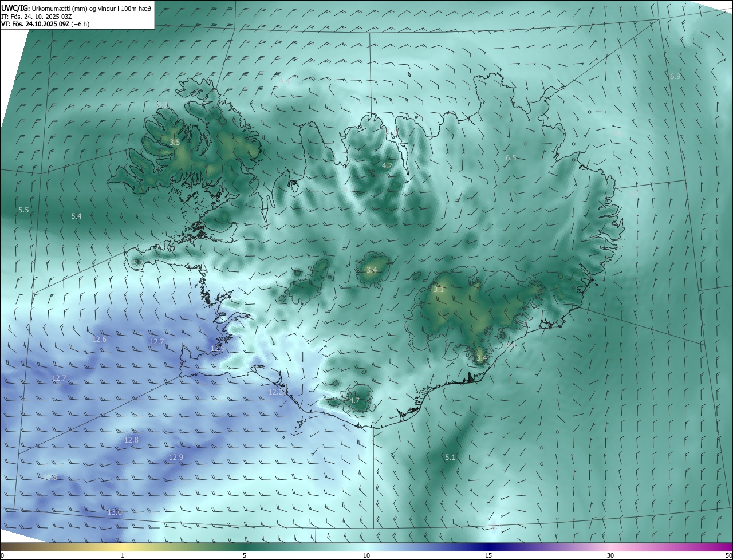Image resolution: width=733 pixels, height=560 pixels.
Task: Click the colorbar tick label 10
Action: click(366, 555)
